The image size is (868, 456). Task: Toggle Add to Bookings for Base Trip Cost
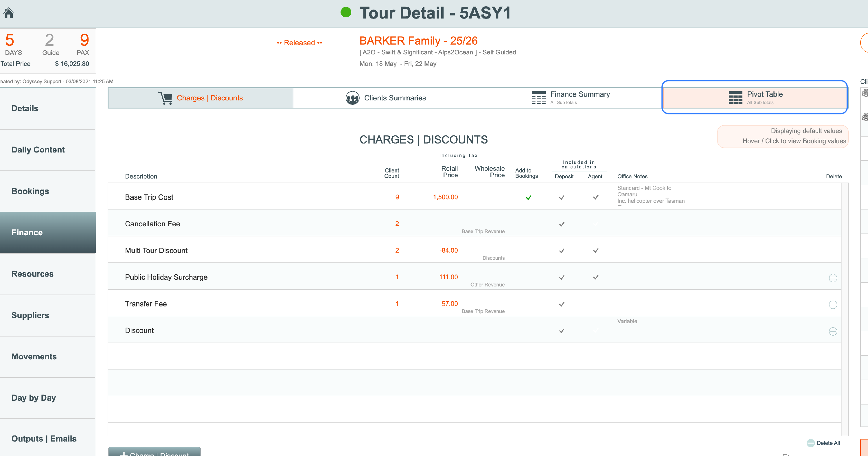pos(528,198)
